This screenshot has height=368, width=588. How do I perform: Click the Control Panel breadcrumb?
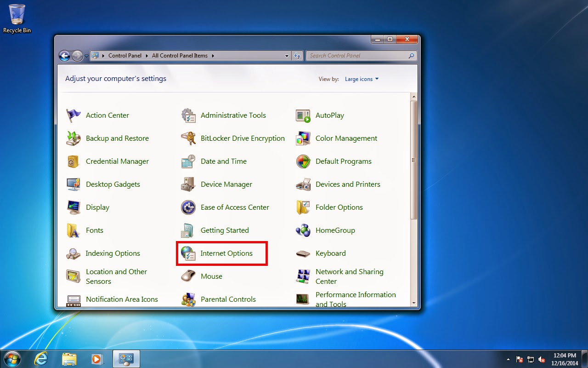click(125, 56)
